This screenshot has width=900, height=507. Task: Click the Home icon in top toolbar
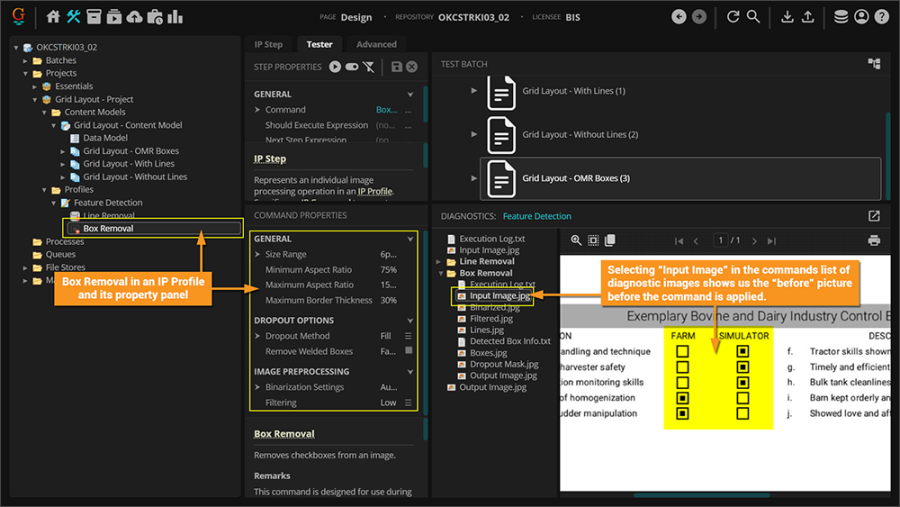pyautogui.click(x=54, y=17)
